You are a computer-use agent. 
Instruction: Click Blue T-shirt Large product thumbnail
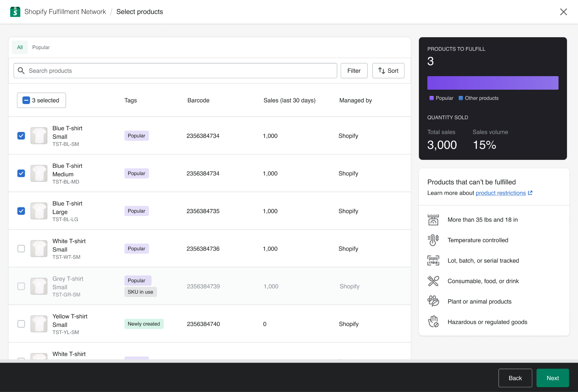pos(39,211)
